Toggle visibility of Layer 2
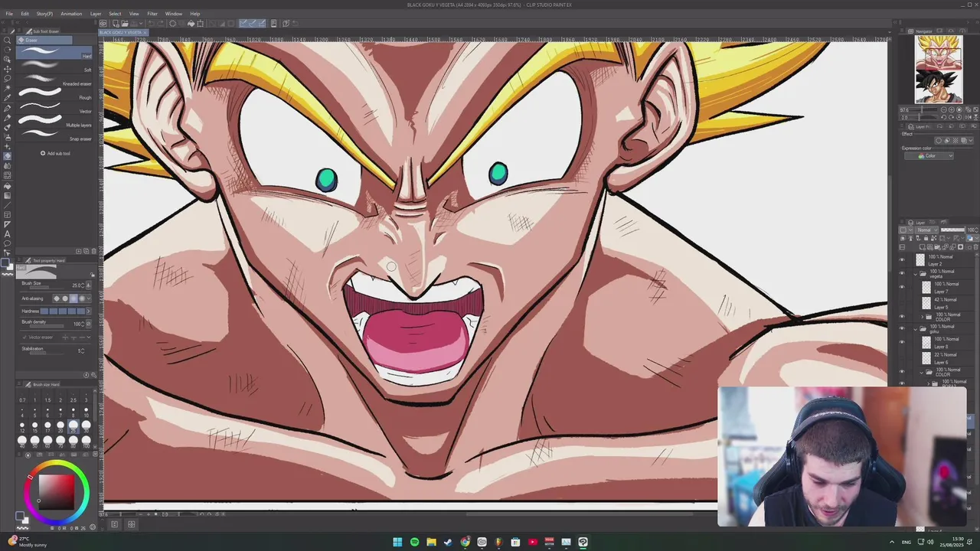980x551 pixels. [902, 259]
